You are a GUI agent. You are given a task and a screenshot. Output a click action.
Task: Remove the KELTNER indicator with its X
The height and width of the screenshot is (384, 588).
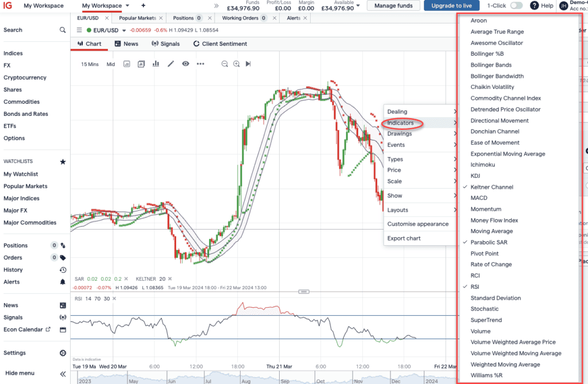tap(170, 279)
